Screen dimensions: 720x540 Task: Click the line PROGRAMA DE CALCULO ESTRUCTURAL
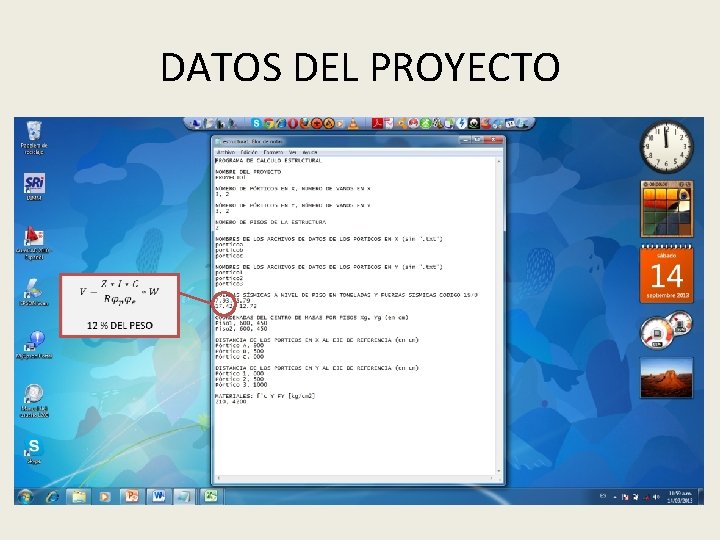click(x=269, y=161)
